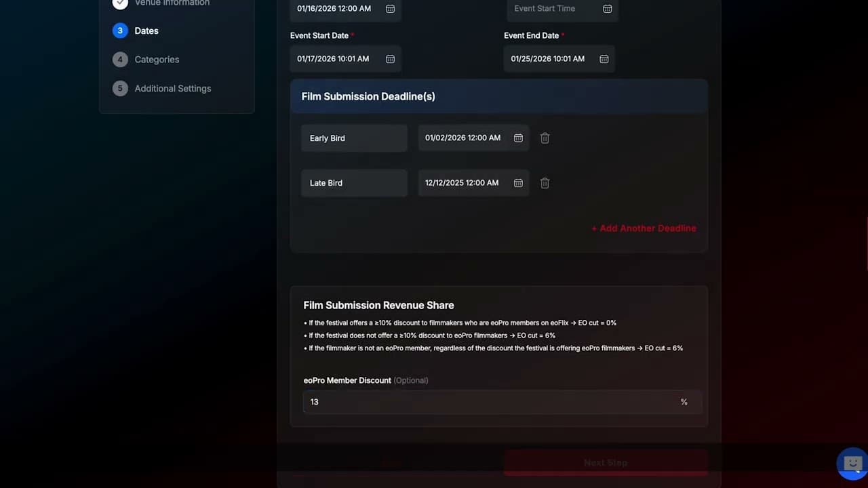Click calendar icon in Event Start Time field
This screenshot has width=868, height=488.
click(607, 9)
